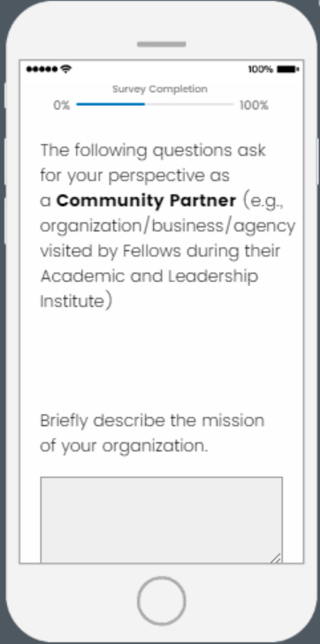This screenshot has width=320, height=644.
Task: Click the gray unfilled part of progress bar
Action: click(x=189, y=104)
